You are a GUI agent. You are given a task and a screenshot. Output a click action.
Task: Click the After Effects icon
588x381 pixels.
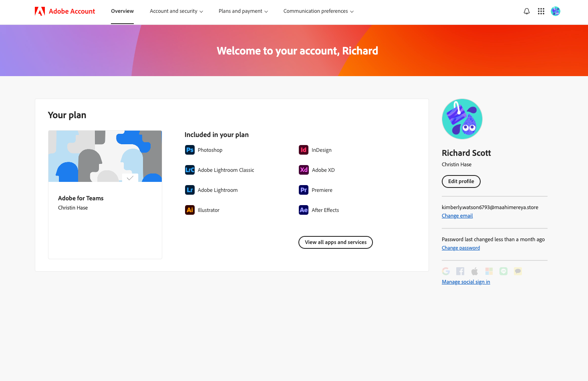click(x=304, y=210)
